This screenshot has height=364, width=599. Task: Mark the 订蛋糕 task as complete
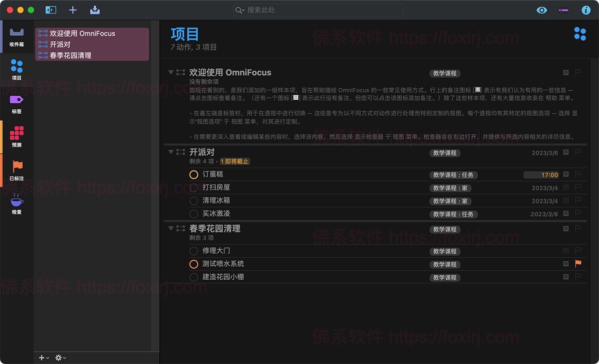coord(194,175)
